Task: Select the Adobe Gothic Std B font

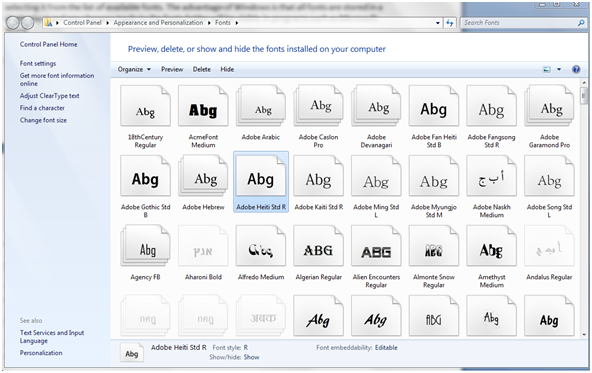Action: (145, 176)
